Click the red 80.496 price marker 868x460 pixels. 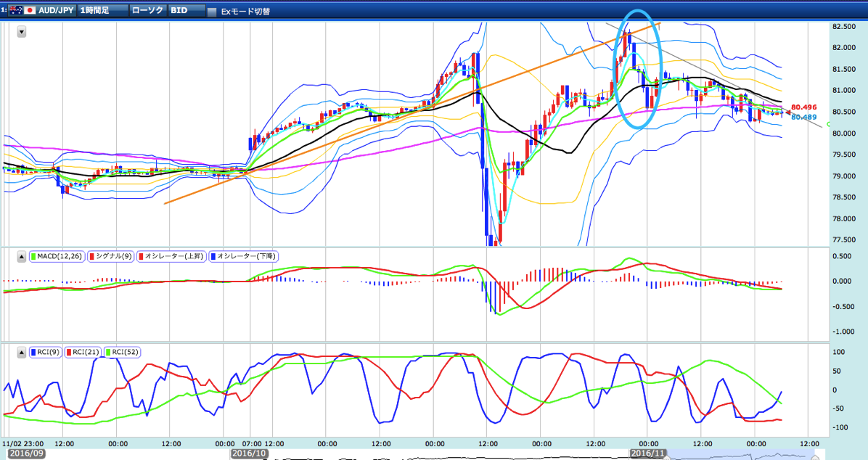tap(803, 107)
